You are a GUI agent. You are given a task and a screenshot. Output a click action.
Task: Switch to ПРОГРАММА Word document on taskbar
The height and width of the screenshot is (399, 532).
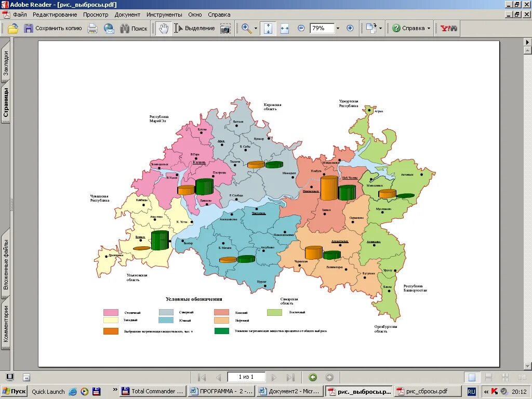(x=221, y=391)
